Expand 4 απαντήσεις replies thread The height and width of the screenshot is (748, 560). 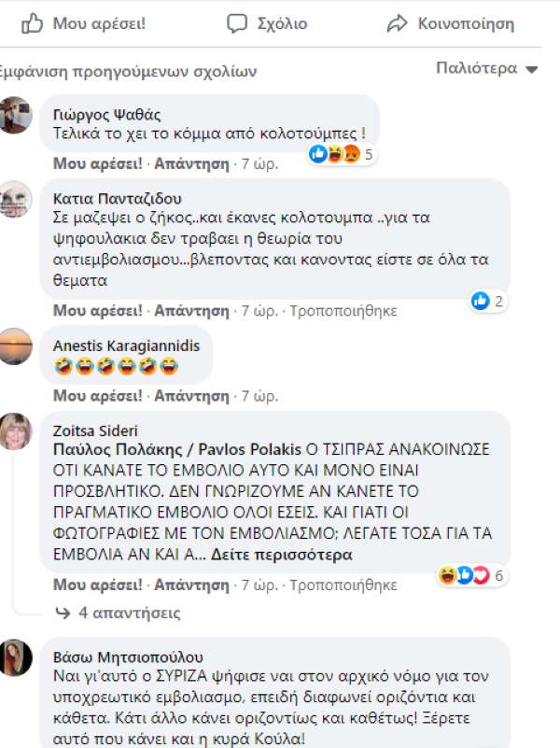129,613
